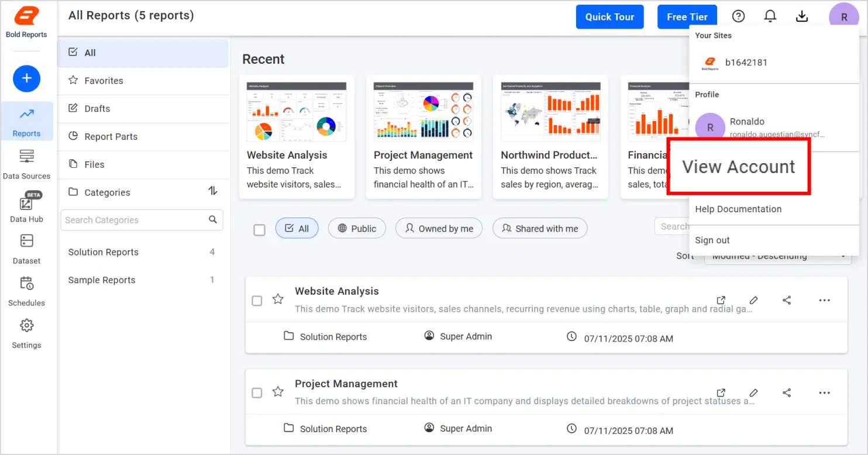
Task: Sort categories with the sort arrows icon
Action: (213, 191)
